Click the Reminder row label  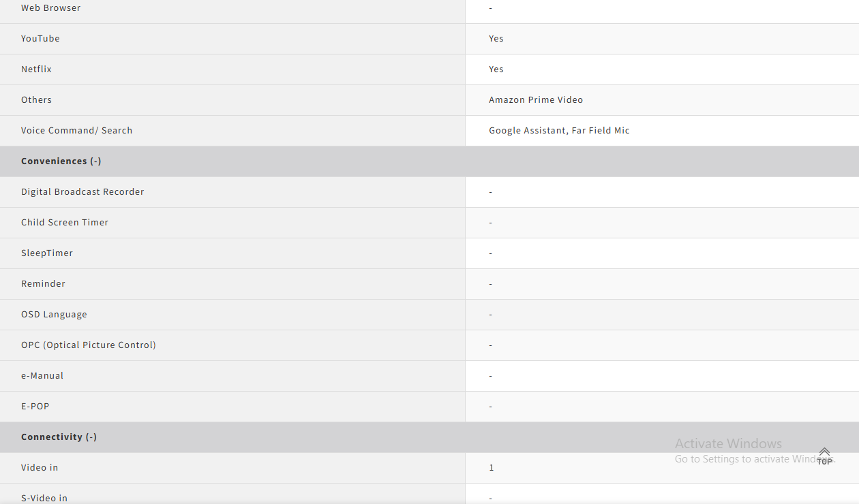(43, 284)
